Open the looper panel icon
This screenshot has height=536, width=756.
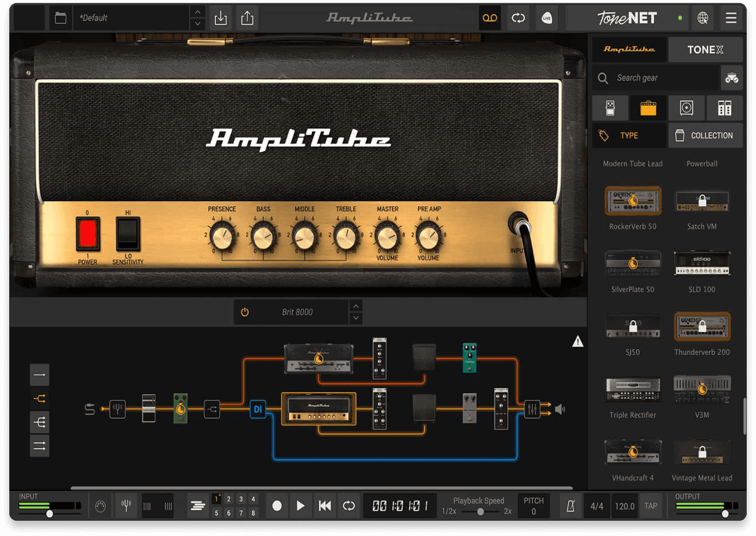[490, 17]
